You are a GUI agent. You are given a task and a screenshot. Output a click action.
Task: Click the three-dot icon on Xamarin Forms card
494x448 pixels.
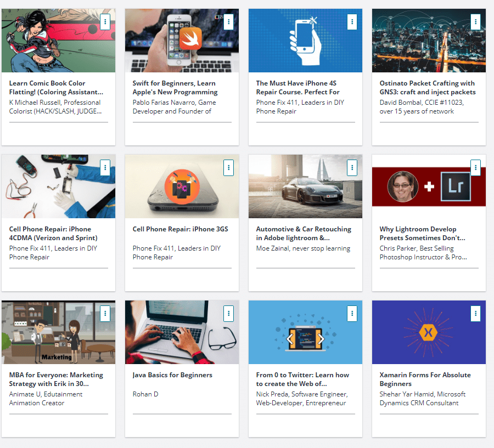[475, 314]
